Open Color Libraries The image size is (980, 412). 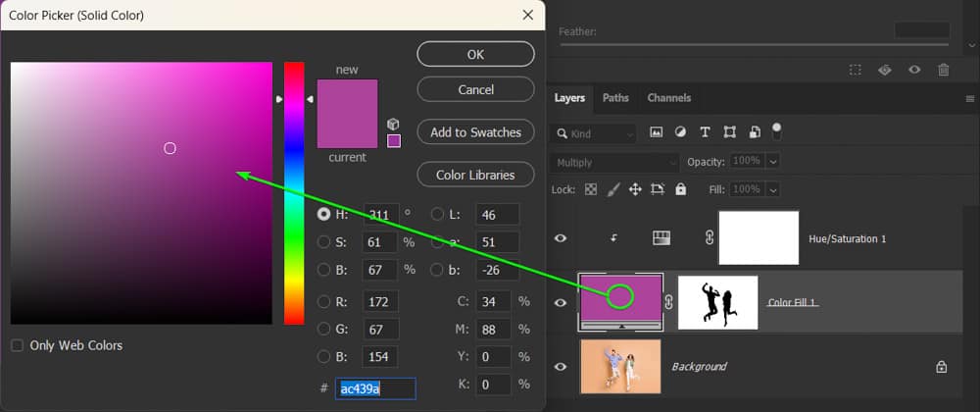475,175
